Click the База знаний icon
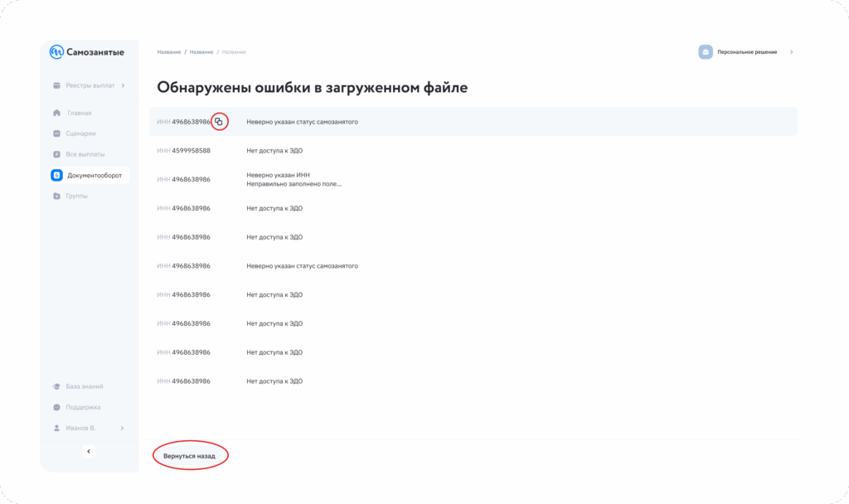The image size is (849, 504). point(56,386)
